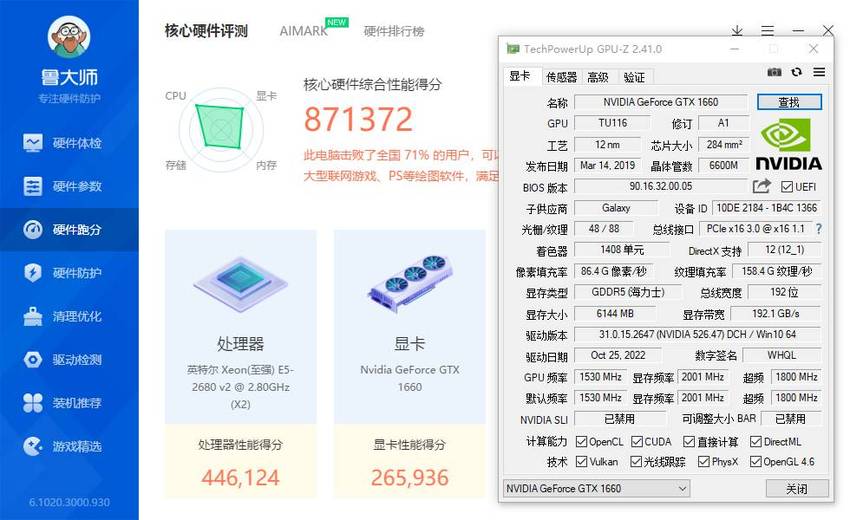The width and height of the screenshot is (850, 520).
Task: Toggle the OpenGL 4.6 checkbox
Action: pos(756,461)
